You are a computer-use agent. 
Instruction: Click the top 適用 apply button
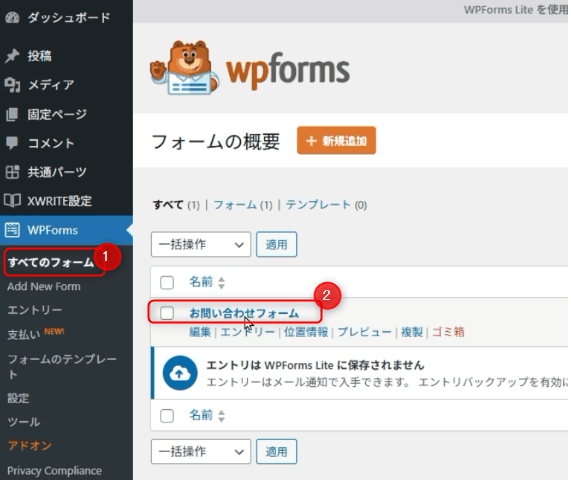(x=276, y=244)
